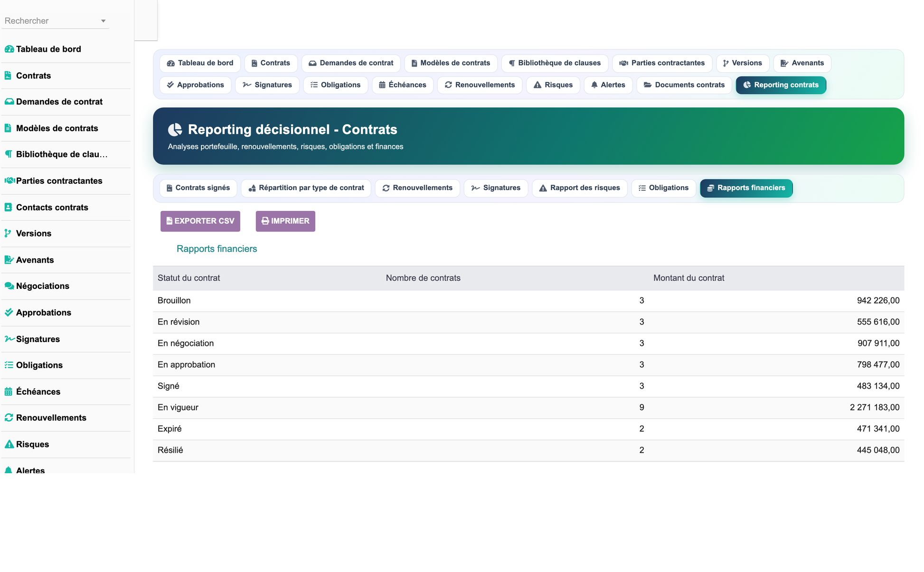Click the Risques warning triangle icon in sidebar
Image resolution: width=924 pixels, height=572 pixels.
(9, 444)
